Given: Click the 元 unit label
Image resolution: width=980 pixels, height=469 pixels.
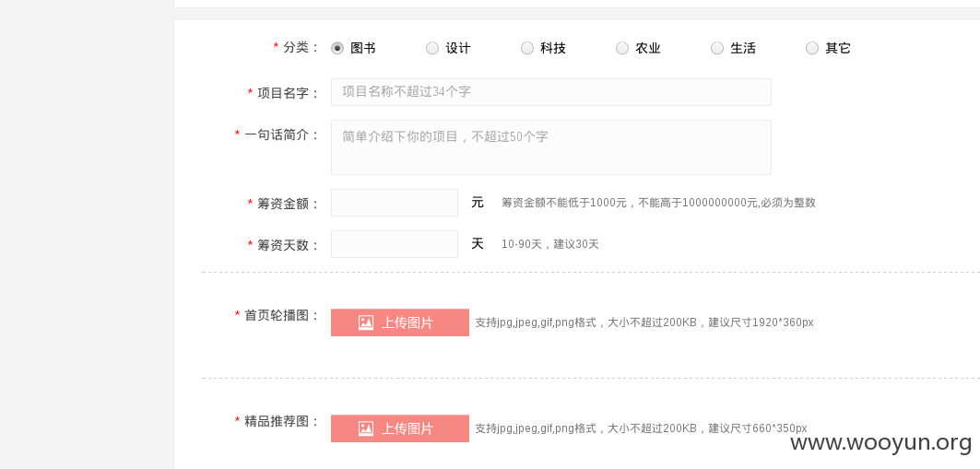Looking at the screenshot, I should [x=478, y=203].
